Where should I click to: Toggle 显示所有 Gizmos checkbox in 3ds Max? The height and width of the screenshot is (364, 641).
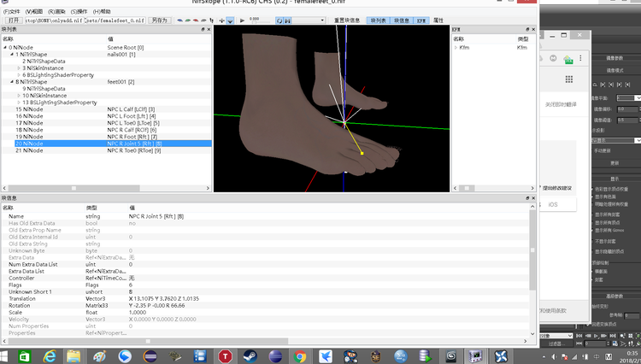(593, 230)
